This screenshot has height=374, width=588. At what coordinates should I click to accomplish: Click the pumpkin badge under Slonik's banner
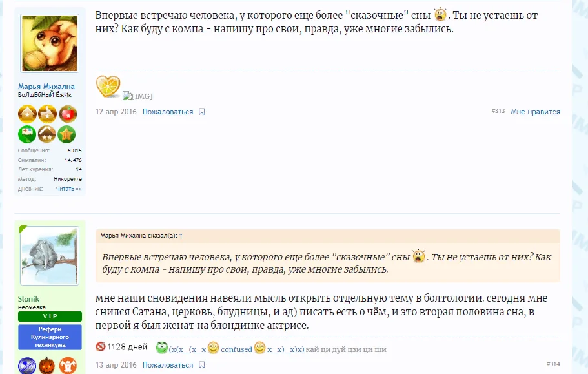point(46,366)
